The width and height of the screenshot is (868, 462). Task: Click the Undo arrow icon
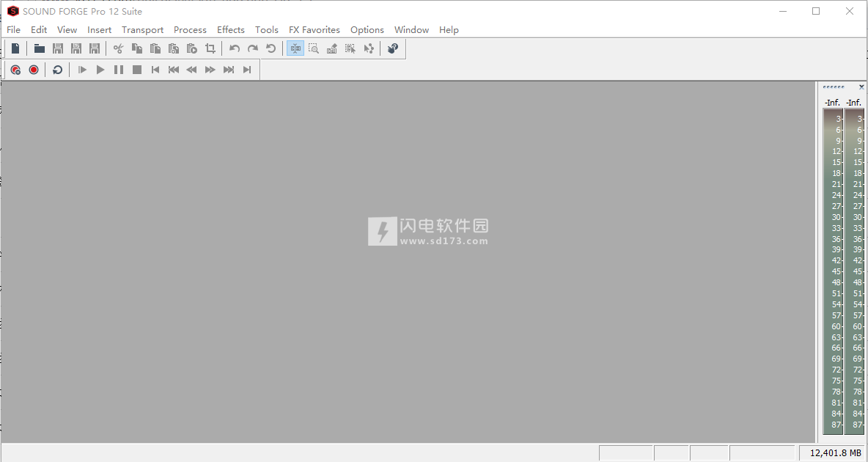point(234,48)
